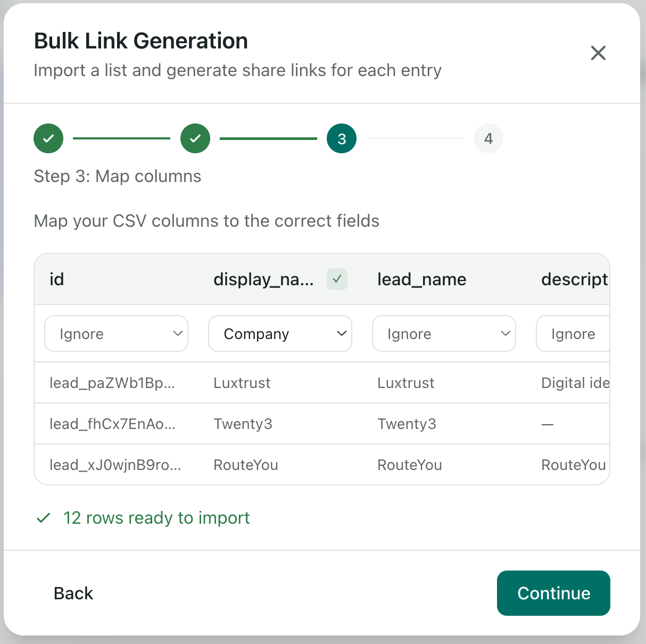
Task: Click the completed step 1 checkmark circle
Action: click(48, 138)
